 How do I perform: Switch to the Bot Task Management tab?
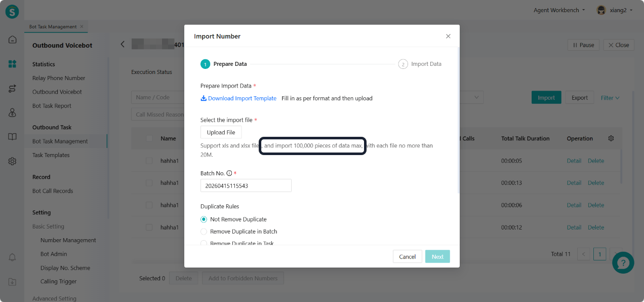pyautogui.click(x=53, y=26)
